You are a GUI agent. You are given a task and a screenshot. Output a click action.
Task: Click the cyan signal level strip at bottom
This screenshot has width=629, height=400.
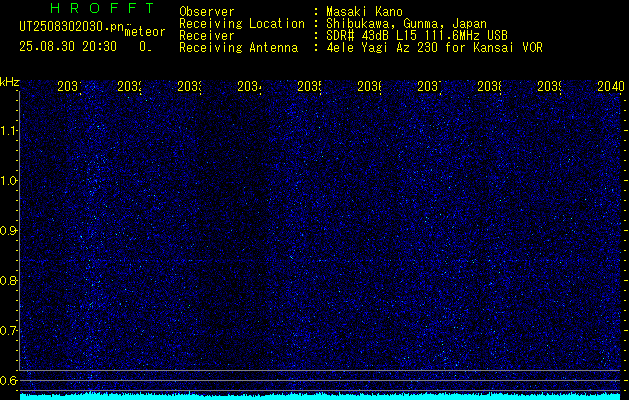[320, 396]
